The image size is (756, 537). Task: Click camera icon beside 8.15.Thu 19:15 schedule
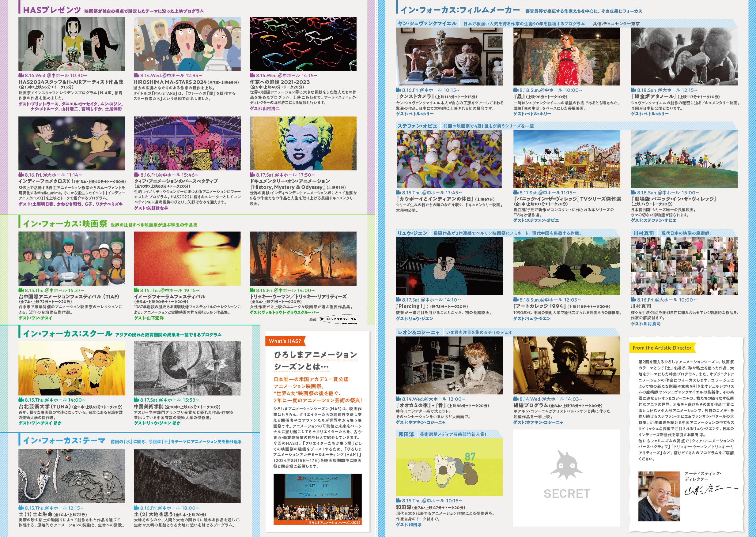(137, 290)
